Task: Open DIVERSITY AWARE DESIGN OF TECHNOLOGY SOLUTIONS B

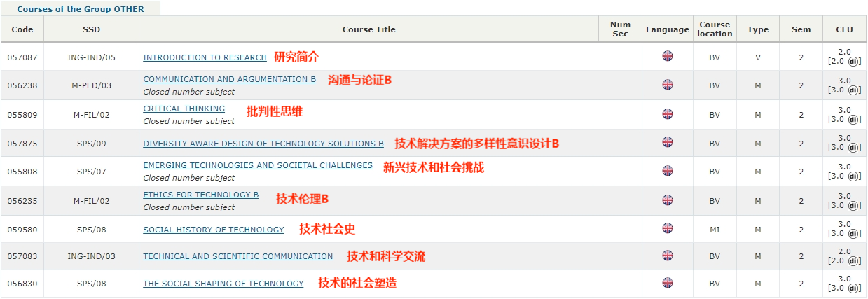Action: [x=263, y=144]
